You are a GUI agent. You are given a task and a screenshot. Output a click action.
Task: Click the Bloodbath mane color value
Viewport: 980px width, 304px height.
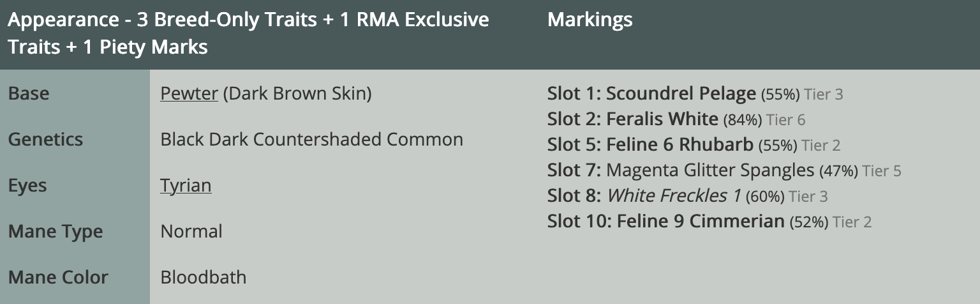point(203,277)
